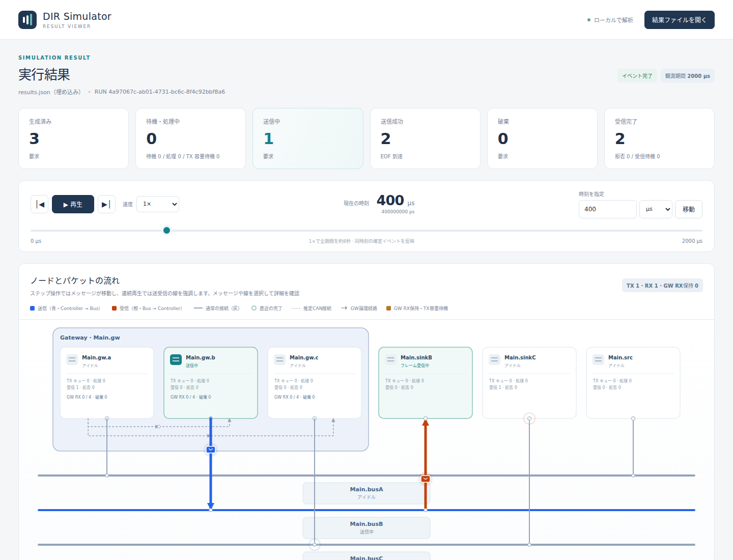
Task: Click the 受信完了 summary card
Action: pyautogui.click(x=659, y=138)
